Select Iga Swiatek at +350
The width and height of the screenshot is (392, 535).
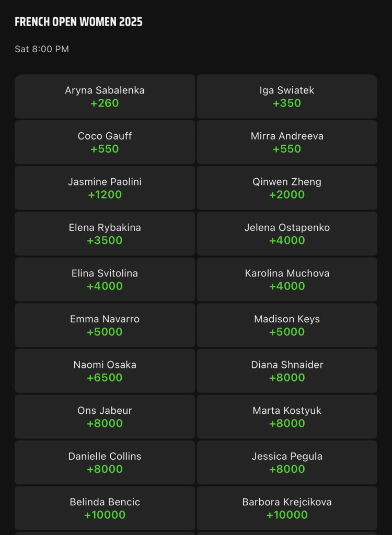[287, 97]
